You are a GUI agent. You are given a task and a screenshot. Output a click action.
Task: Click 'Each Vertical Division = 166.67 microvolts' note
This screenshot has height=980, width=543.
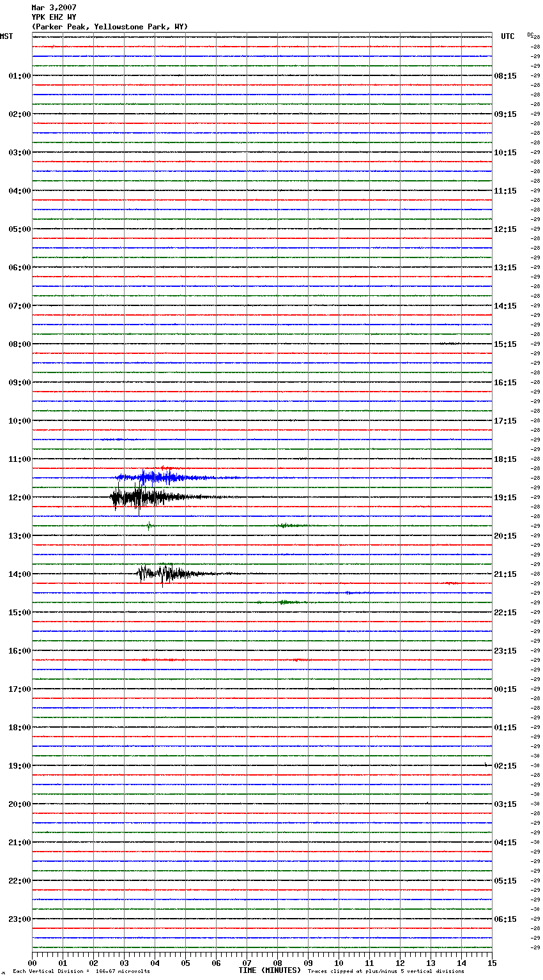point(81,971)
